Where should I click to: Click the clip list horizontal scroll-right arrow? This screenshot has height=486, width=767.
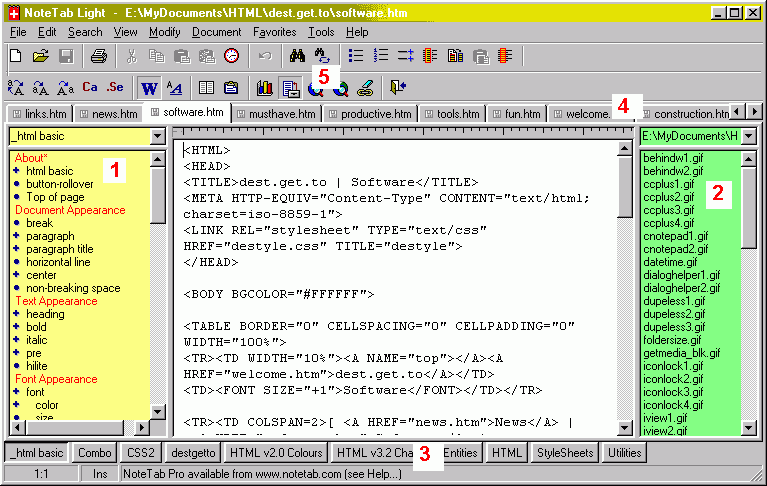[x=141, y=428]
